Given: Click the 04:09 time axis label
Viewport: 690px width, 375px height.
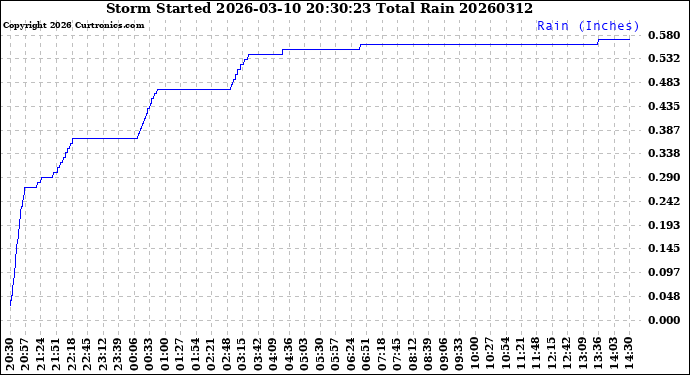Looking at the screenshot, I should [x=273, y=354].
